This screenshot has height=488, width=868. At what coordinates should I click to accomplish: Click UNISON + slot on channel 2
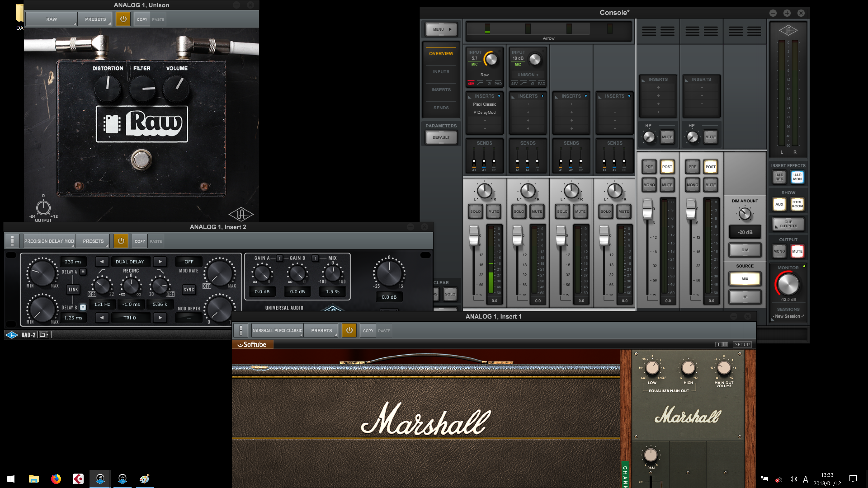528,75
